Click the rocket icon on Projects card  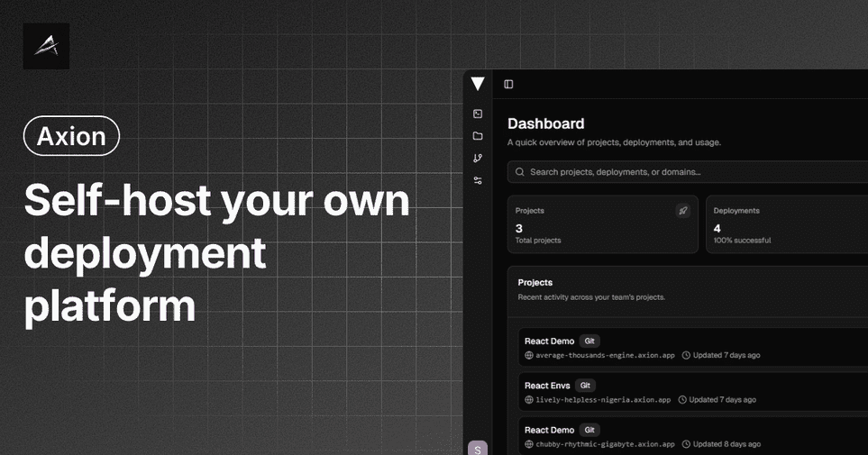[683, 210]
